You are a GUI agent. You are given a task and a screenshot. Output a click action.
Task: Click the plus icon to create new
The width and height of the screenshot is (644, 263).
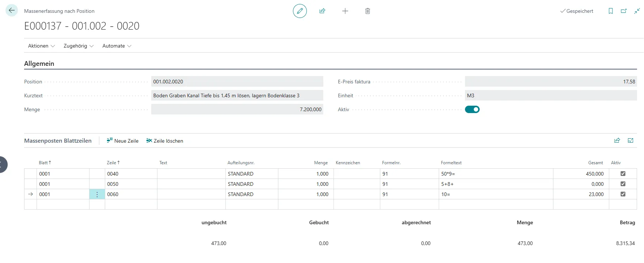pos(345,11)
